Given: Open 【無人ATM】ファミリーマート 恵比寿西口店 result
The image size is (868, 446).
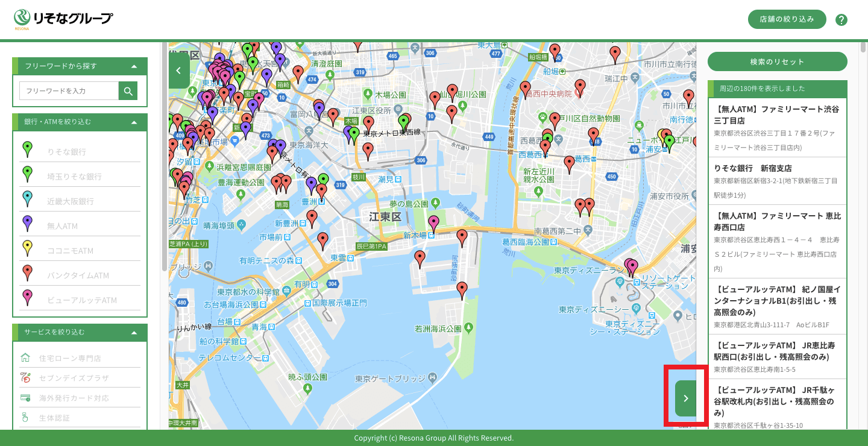Looking at the screenshot, I should tap(778, 241).
